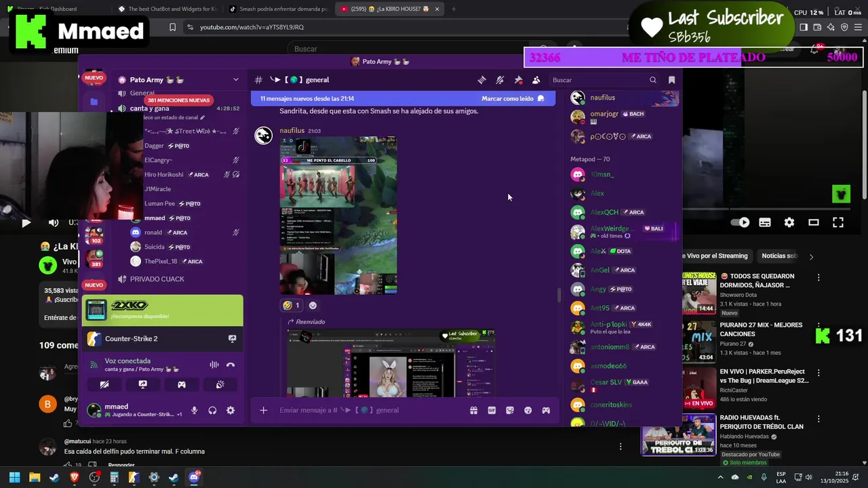The image size is (868, 488).
Task: Select user ronald in voice list
Action: [153, 232]
